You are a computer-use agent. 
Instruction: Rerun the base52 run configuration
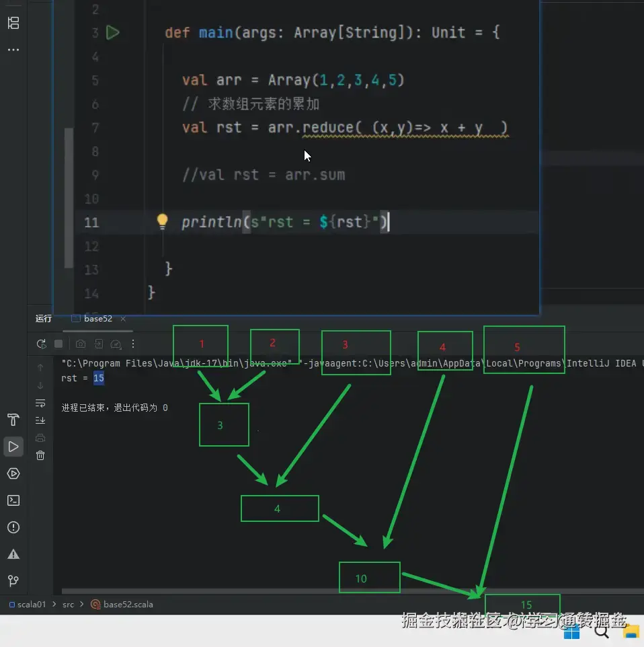tap(42, 344)
